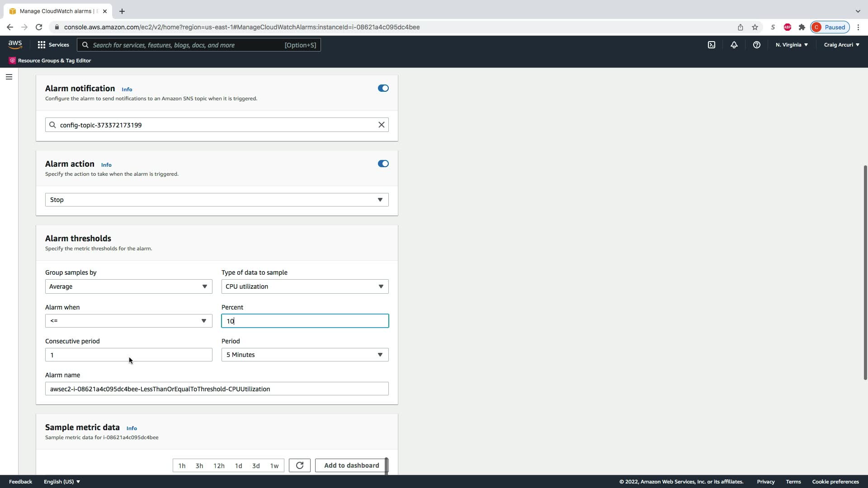Image resolution: width=868 pixels, height=488 pixels.
Task: Change the Period 5 Minutes dropdown
Action: [x=305, y=355]
